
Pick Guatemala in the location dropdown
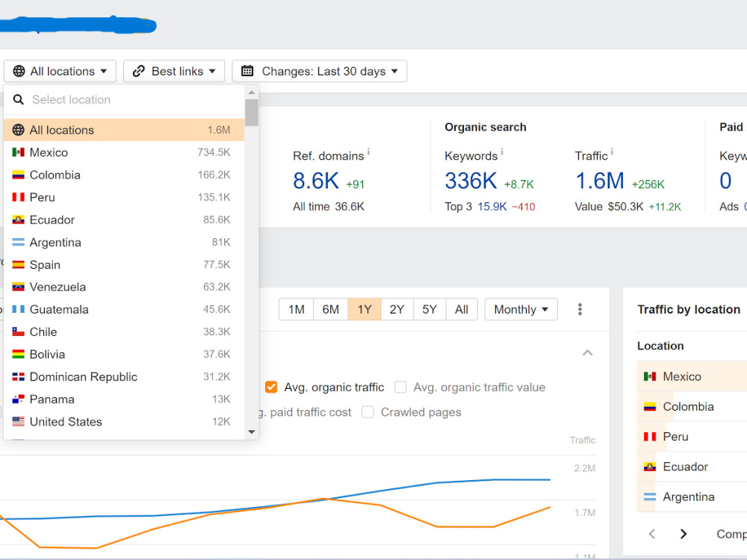[x=124, y=310]
